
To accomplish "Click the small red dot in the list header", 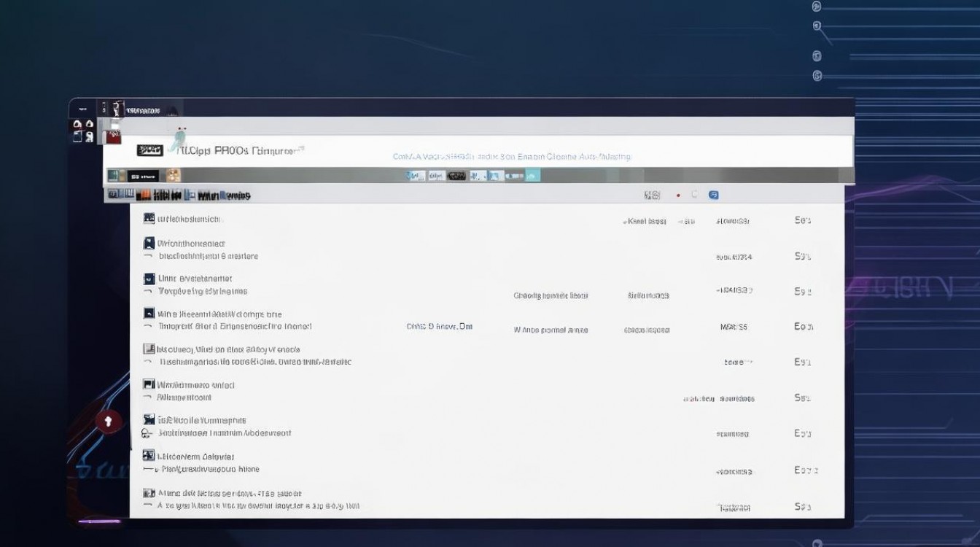I will coord(678,195).
